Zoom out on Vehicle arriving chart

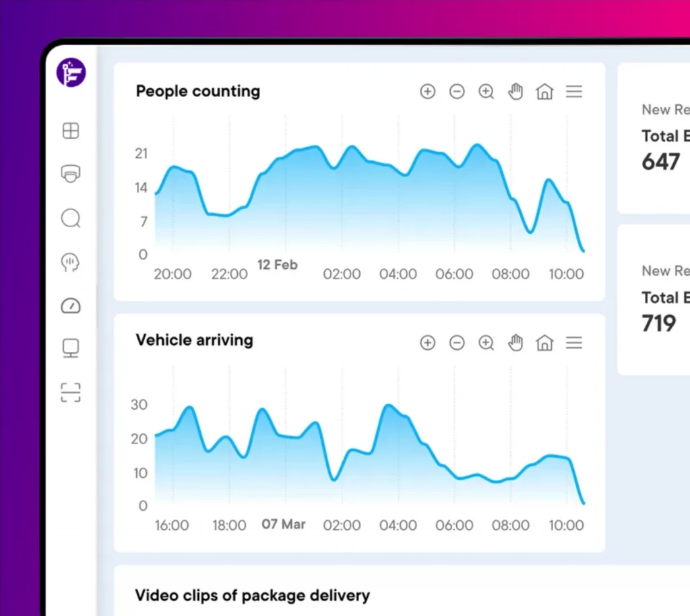(457, 343)
